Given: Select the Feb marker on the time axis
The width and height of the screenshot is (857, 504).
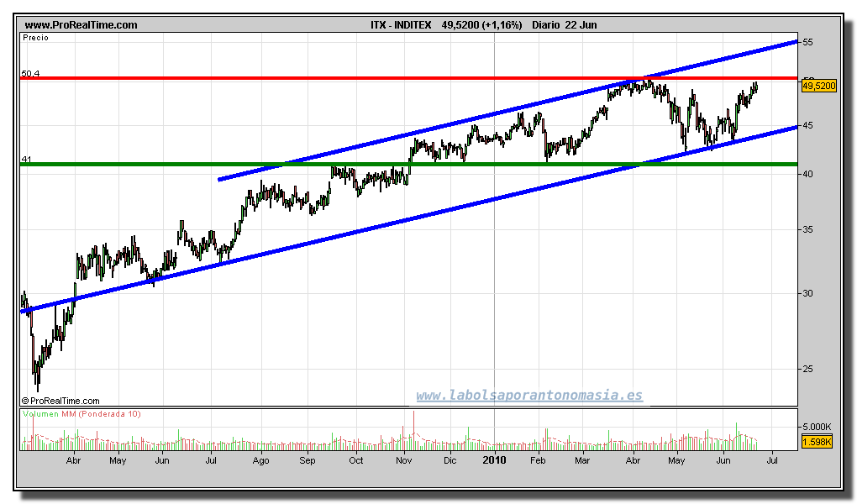Looking at the screenshot, I should 539,461.
